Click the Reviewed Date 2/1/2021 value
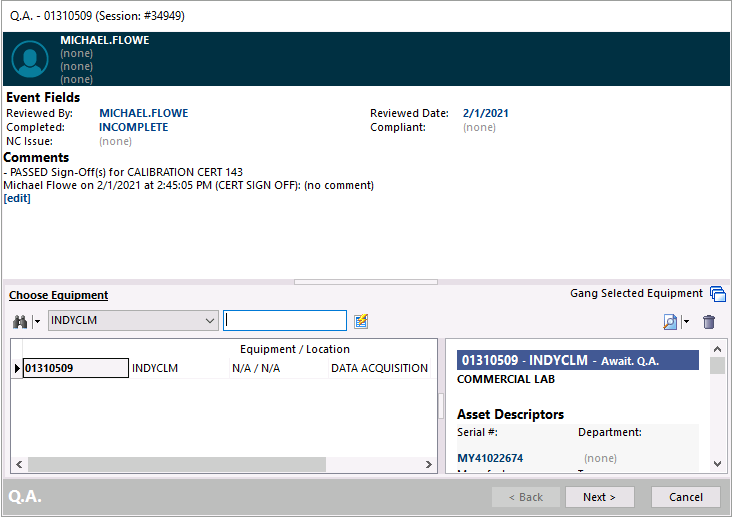Viewport: 733px width, 517px height. (486, 113)
